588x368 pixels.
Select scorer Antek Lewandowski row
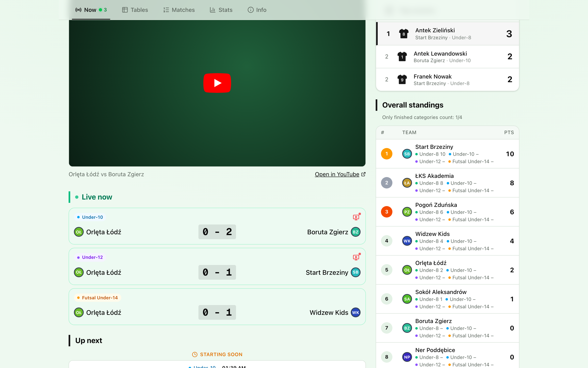tap(447, 57)
